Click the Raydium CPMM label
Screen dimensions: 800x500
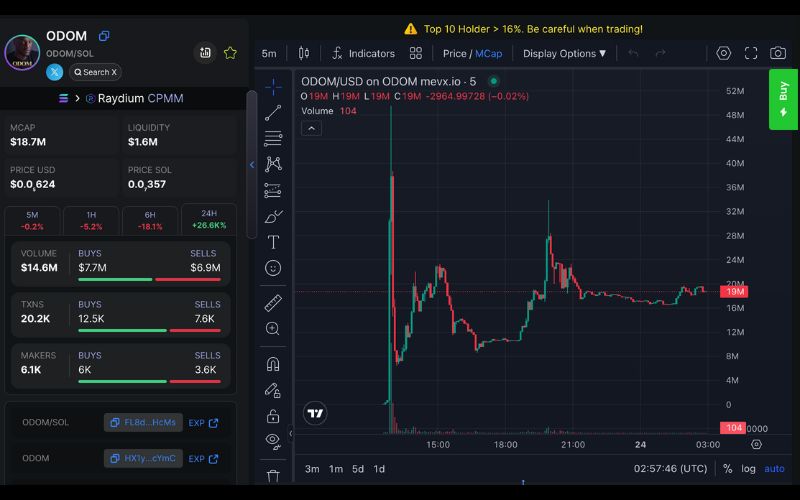pos(140,98)
